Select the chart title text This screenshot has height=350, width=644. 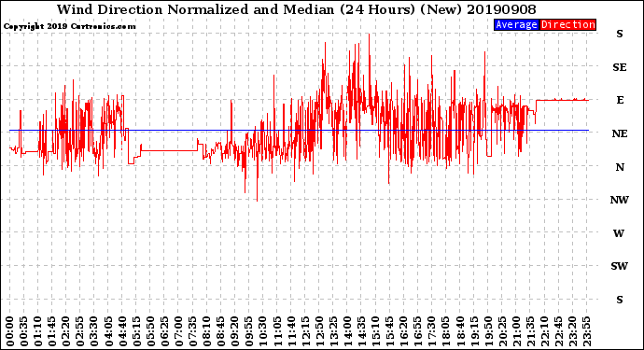point(296,9)
